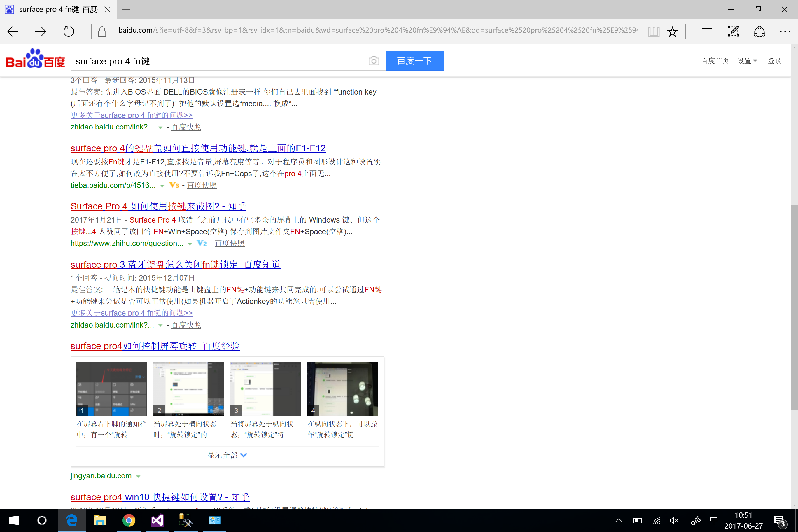Click first screen rotation step thumbnail
This screenshot has height=532, width=798.
point(112,388)
